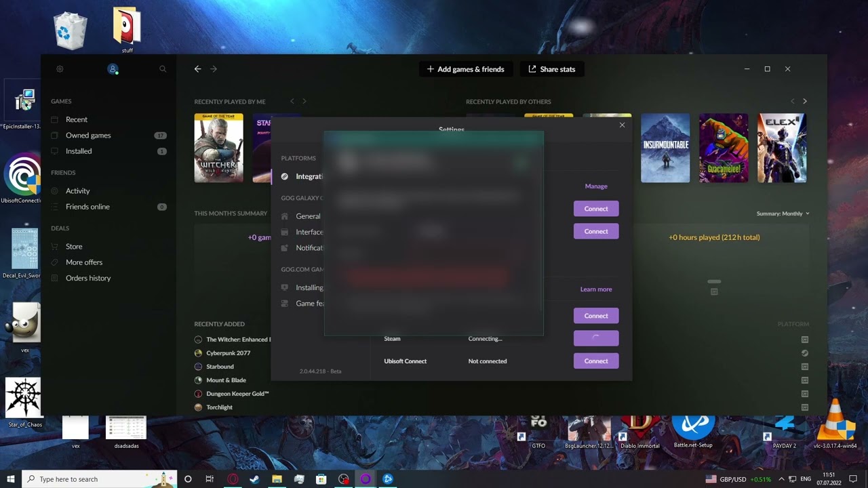This screenshot has height=488, width=868.
Task: Click the Share stats button
Action: (x=551, y=69)
